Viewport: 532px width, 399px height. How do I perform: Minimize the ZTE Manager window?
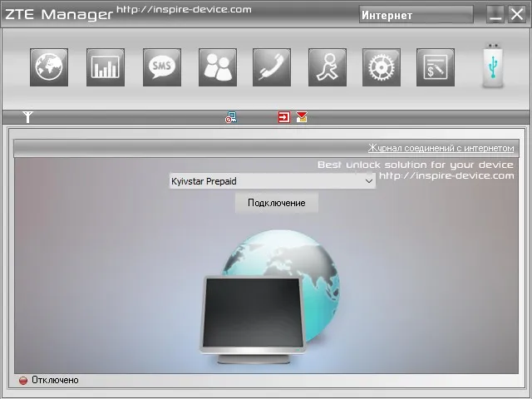tap(495, 15)
